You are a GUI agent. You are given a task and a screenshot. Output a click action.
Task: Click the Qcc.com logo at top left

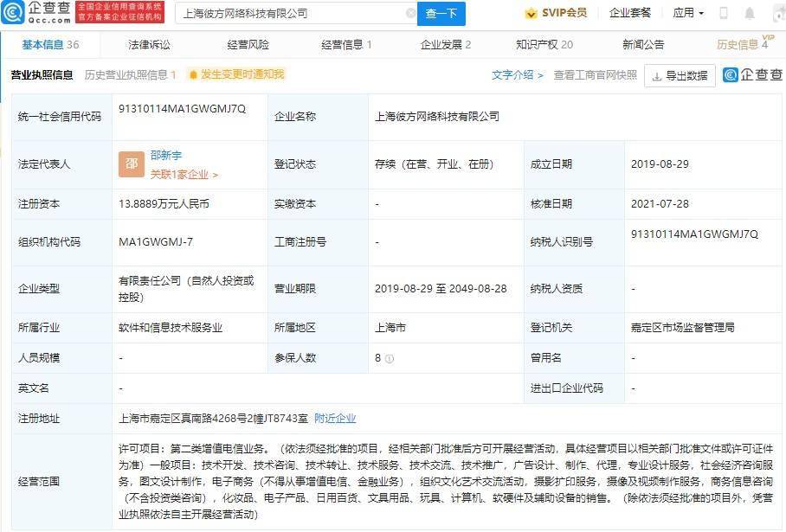pyautogui.click(x=36, y=12)
